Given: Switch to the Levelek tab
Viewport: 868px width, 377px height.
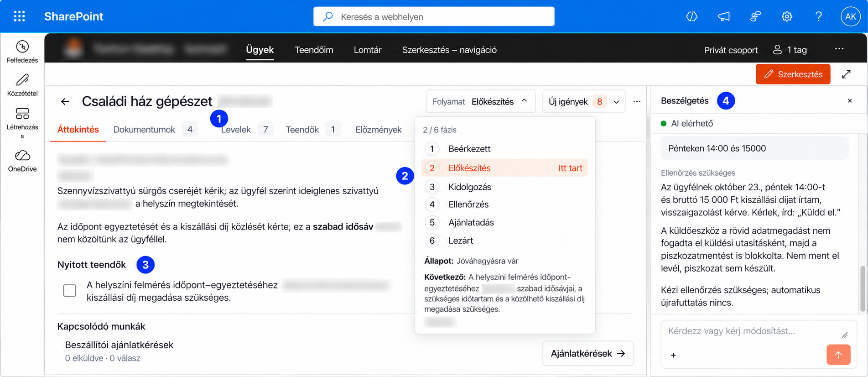Looking at the screenshot, I should 247,130.
